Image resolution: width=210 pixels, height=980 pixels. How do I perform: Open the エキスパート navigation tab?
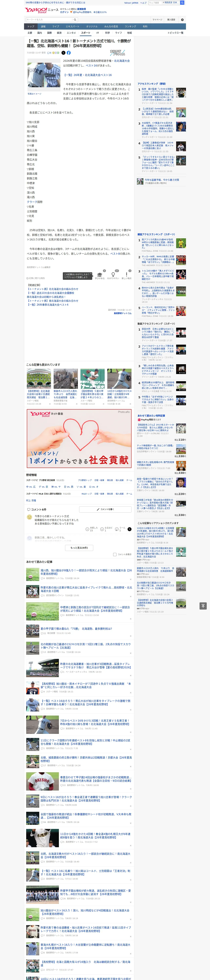click(72, 27)
